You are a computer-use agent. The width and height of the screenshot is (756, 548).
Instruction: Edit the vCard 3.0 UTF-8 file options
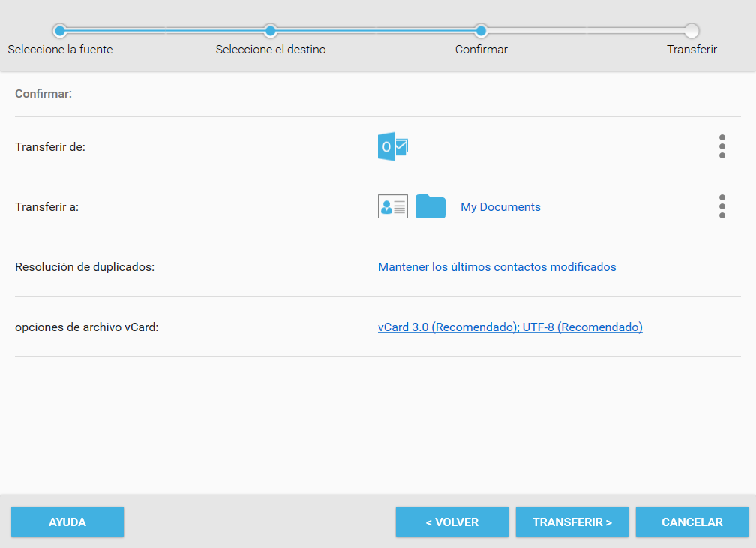510,327
